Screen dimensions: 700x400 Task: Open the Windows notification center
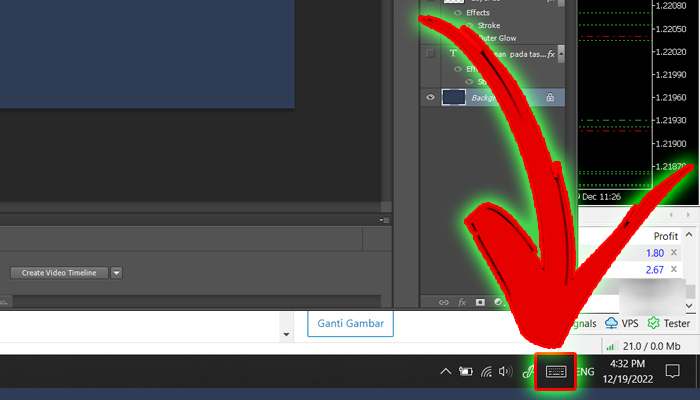pos(673,372)
